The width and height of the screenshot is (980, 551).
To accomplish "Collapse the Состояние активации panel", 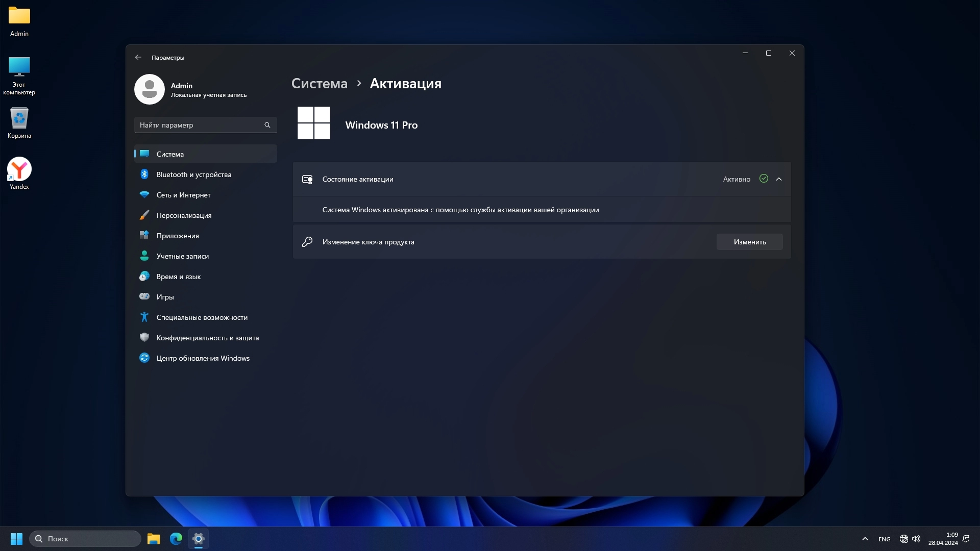I will point(779,179).
